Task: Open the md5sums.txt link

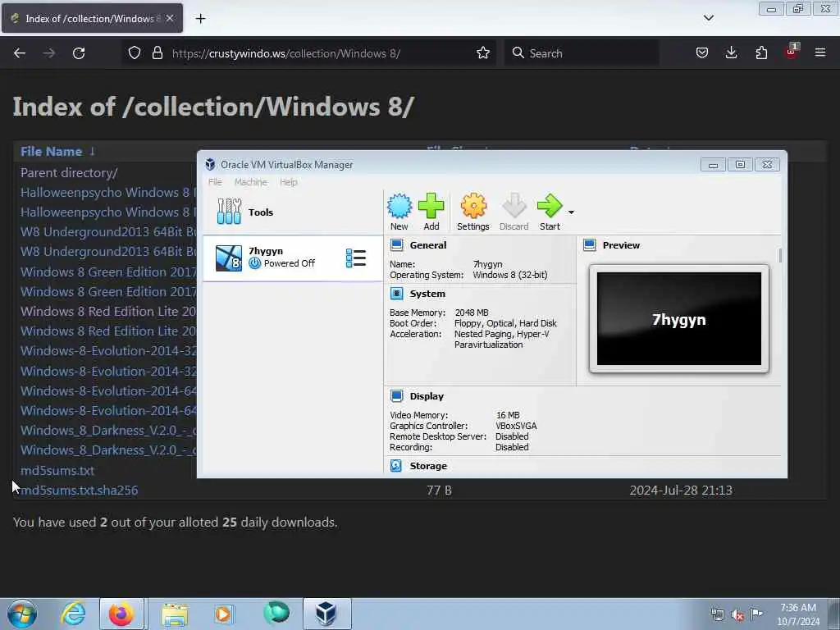Action: point(57,470)
